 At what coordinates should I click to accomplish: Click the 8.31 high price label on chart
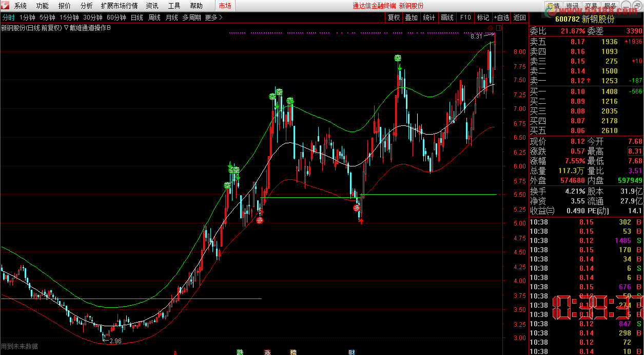(477, 36)
